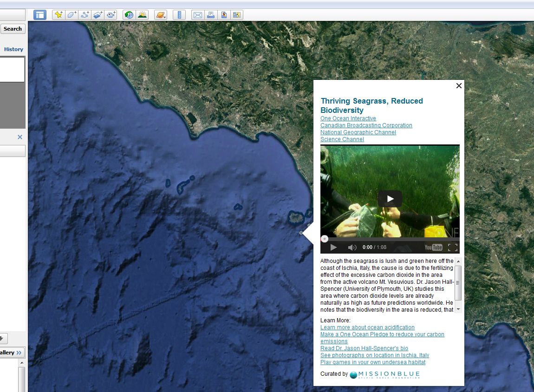Follow the National Geographic Channel link
This screenshot has width=534, height=392.
358,132
